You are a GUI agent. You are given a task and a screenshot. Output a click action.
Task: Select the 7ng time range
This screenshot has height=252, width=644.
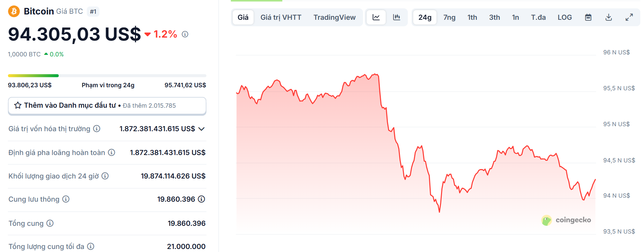[x=449, y=17]
